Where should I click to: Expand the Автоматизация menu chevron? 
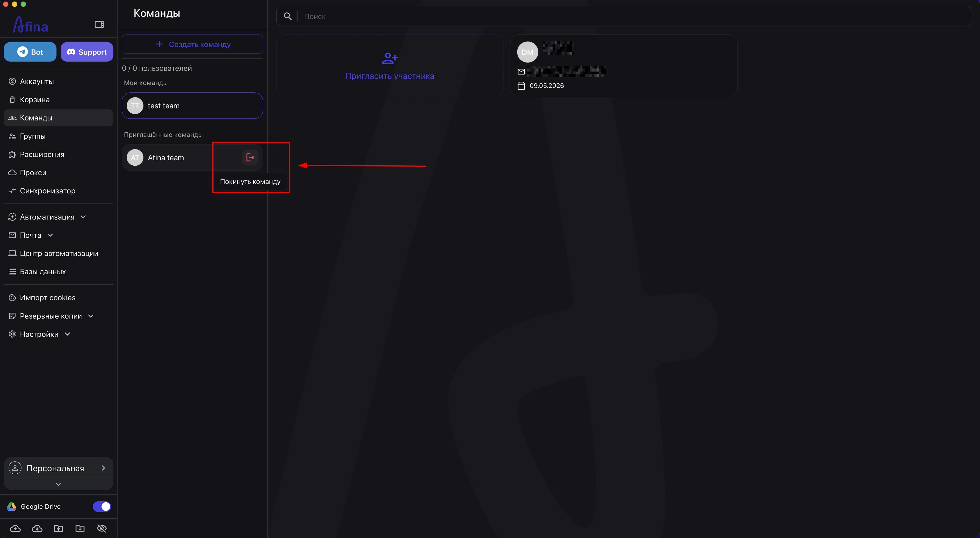pos(83,217)
